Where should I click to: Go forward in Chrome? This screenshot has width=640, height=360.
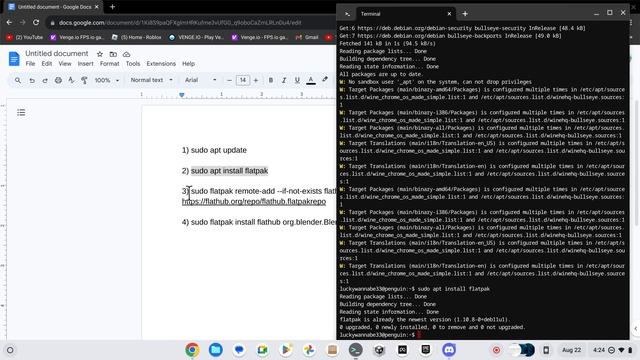(23, 22)
